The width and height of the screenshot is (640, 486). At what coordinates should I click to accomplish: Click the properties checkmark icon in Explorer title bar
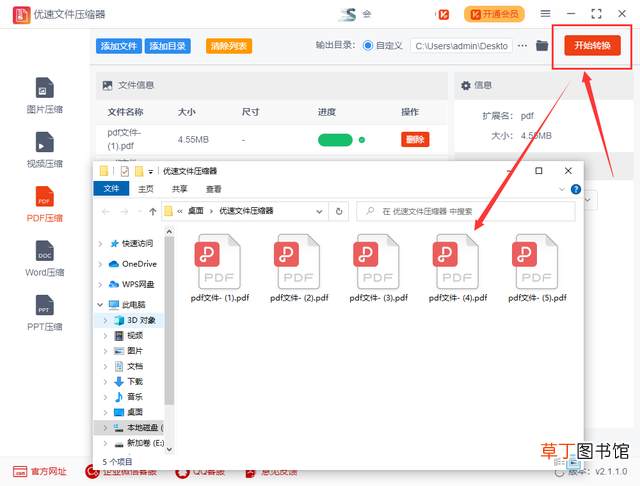coord(125,171)
